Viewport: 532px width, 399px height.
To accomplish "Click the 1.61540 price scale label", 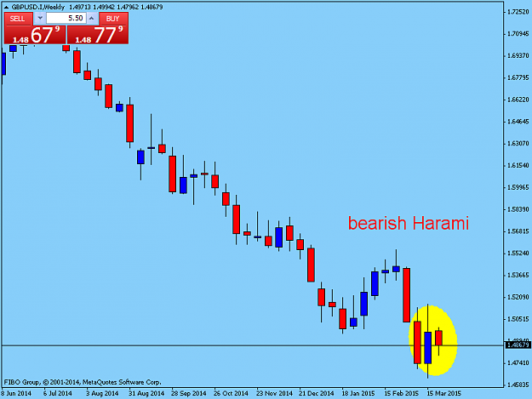I will pos(518,165).
